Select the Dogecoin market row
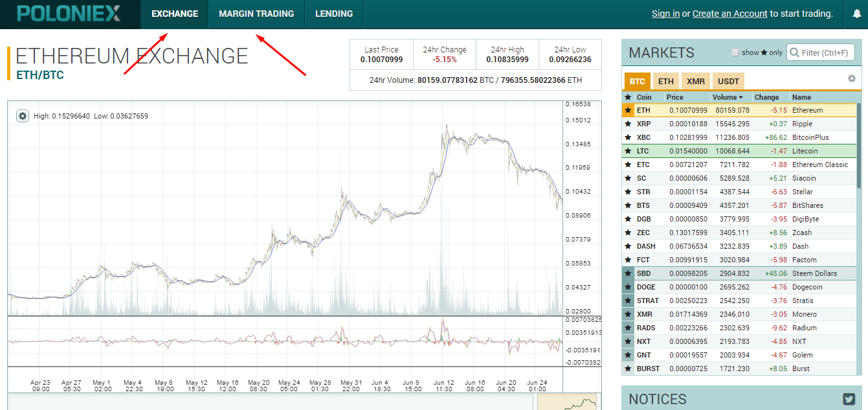The image size is (868, 410). [739, 287]
